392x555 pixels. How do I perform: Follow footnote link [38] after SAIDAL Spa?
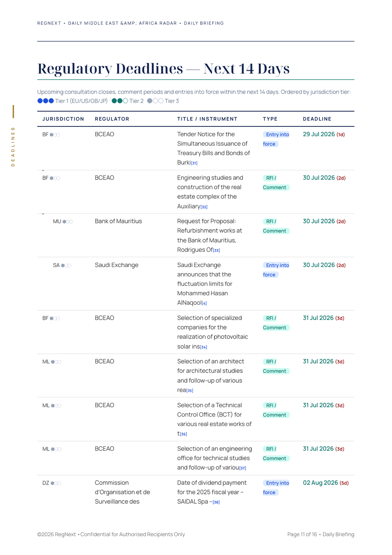tap(216, 502)
